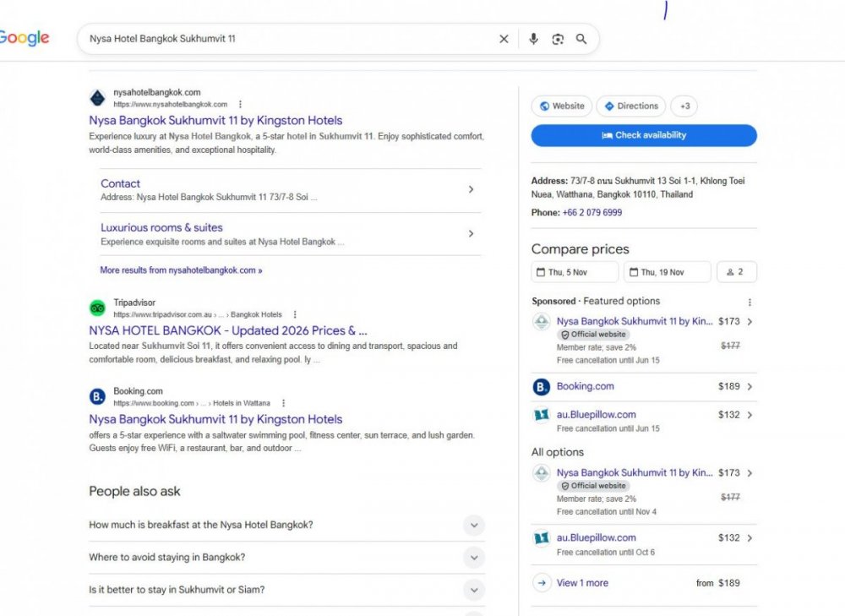Expand the Contact sitelink chevron

(471, 189)
